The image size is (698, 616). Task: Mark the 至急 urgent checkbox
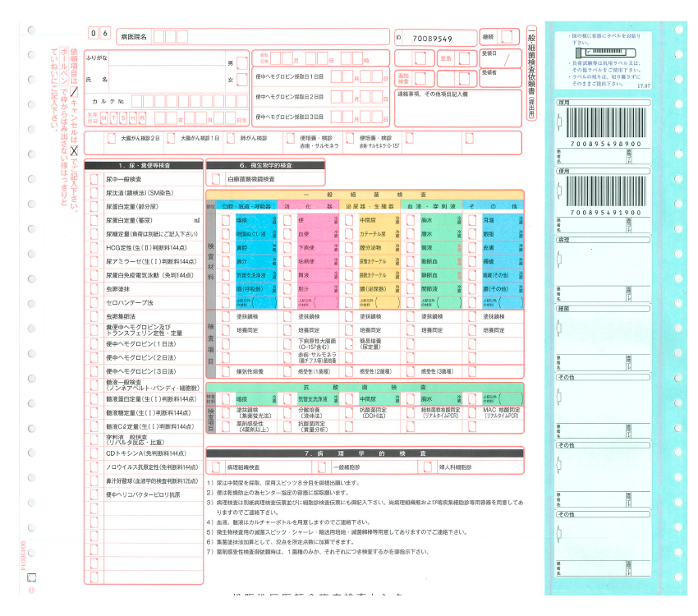point(464,58)
